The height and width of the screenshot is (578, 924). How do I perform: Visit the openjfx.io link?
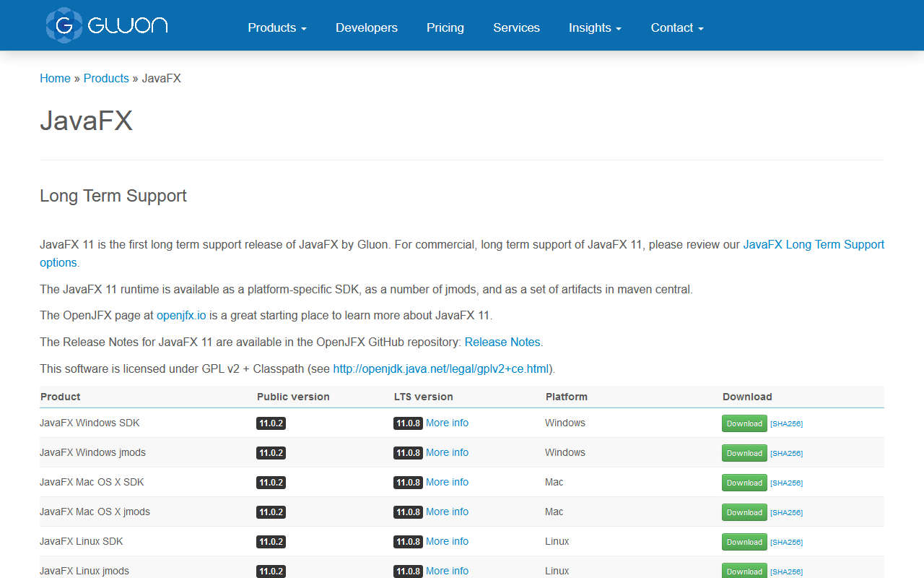182,315
